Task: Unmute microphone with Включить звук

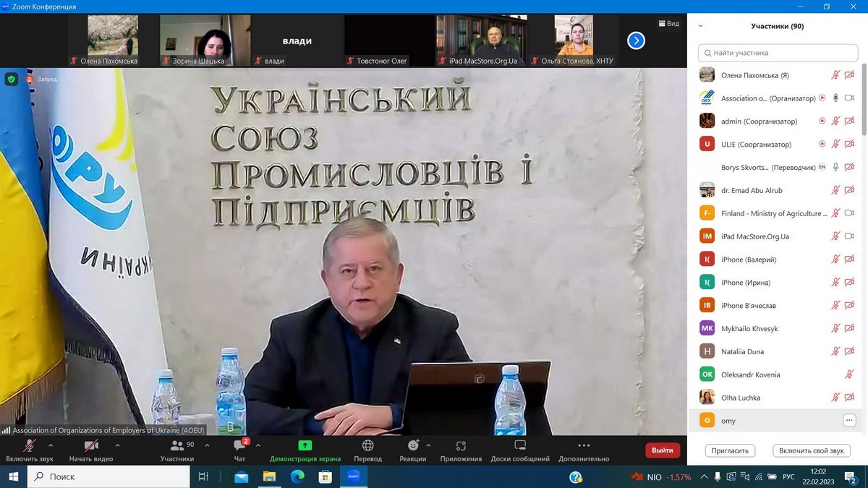Action: [30, 446]
